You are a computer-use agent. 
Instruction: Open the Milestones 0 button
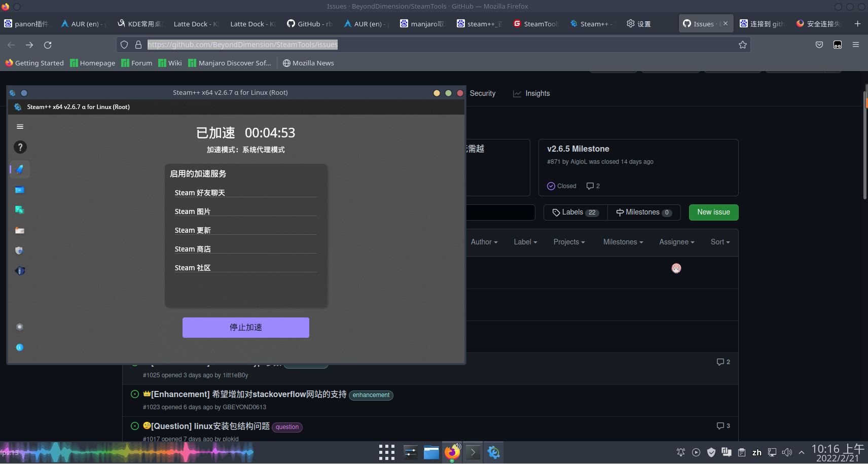point(644,212)
